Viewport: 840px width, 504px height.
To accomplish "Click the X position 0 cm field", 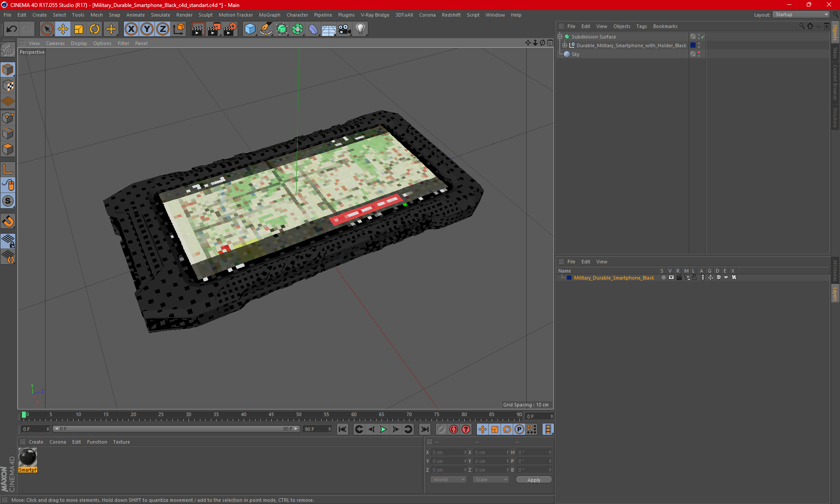I will 449,452.
